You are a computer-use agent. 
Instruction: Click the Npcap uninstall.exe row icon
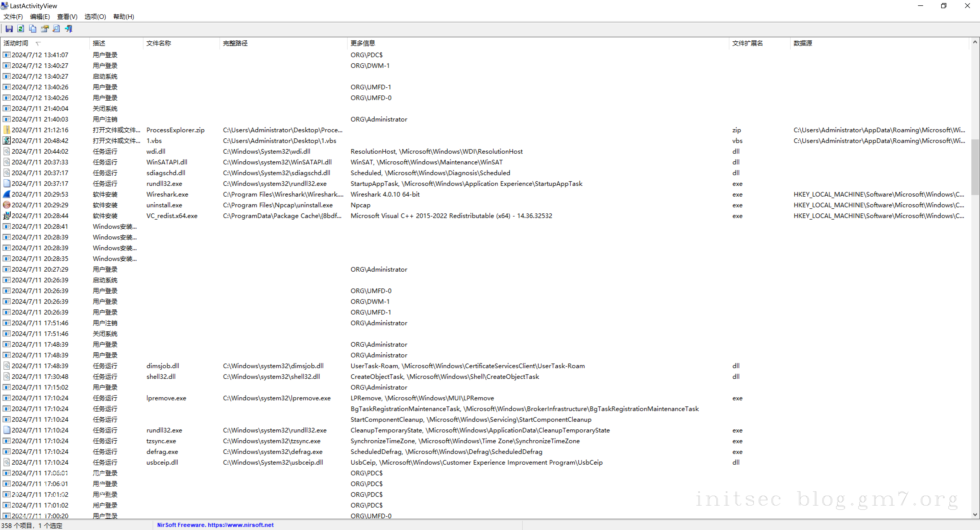[x=6, y=205]
